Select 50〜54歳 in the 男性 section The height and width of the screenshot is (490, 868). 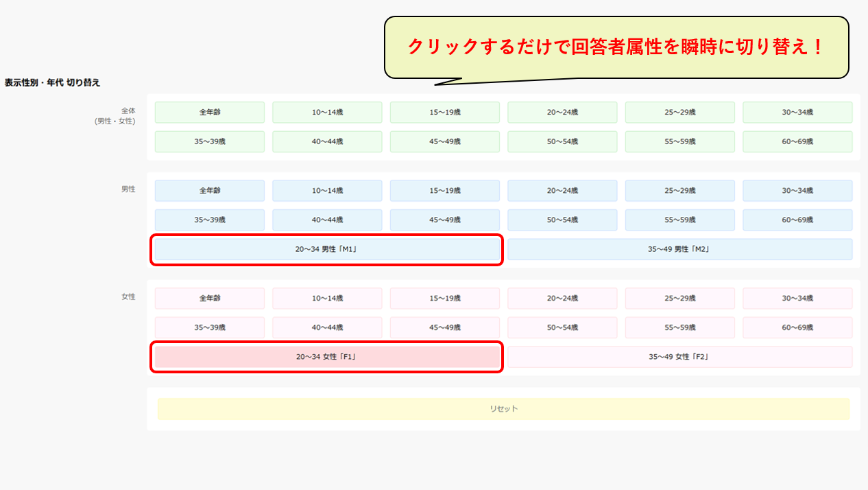coord(562,220)
